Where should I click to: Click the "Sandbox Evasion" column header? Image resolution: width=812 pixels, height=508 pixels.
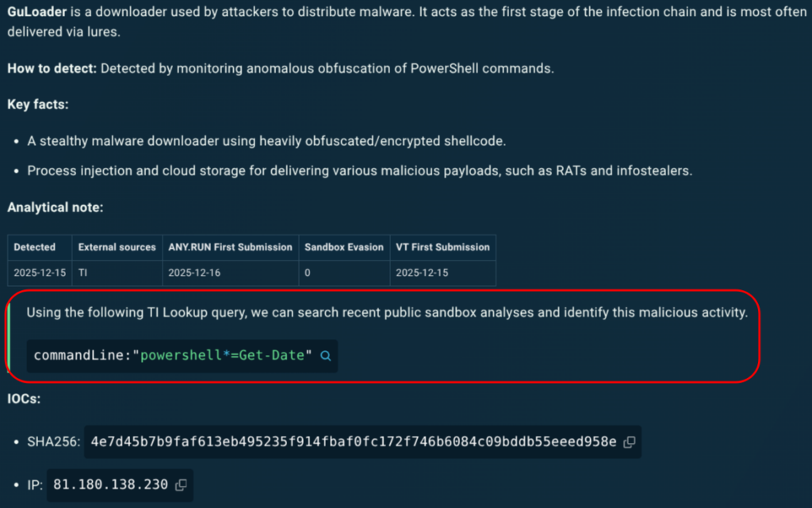(x=343, y=247)
